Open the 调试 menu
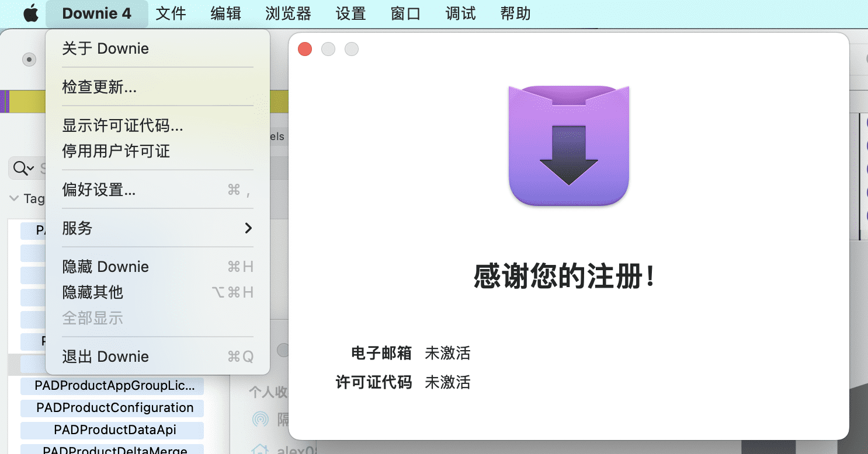868x454 pixels. click(x=460, y=13)
